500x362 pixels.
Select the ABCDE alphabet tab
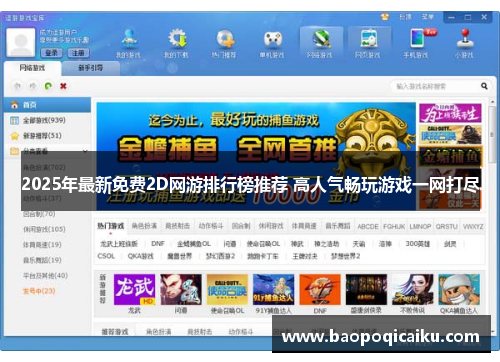pyautogui.click(x=368, y=227)
